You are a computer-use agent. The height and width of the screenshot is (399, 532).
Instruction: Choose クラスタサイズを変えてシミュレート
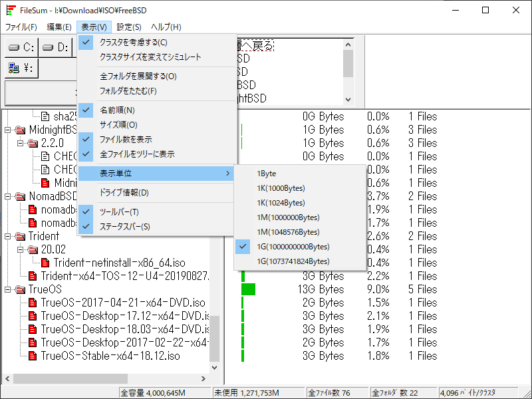[x=157, y=57]
